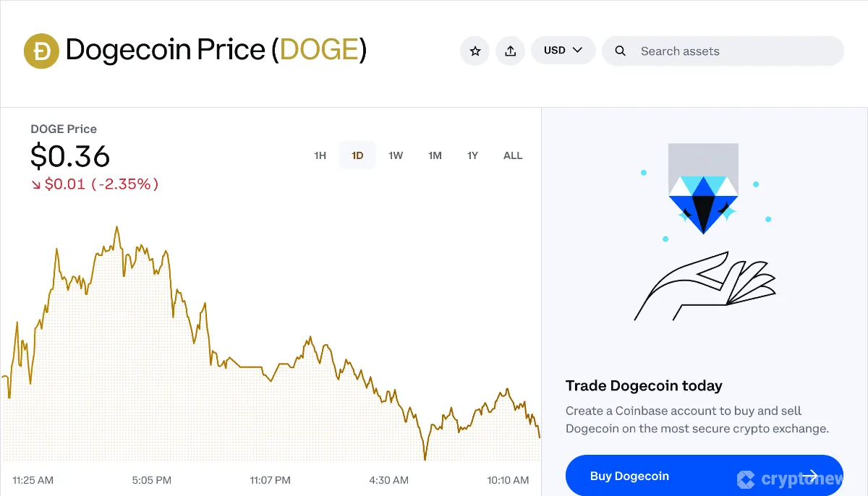Image resolution: width=868 pixels, height=496 pixels.
Task: Select the 1W chart tab
Action: point(396,155)
